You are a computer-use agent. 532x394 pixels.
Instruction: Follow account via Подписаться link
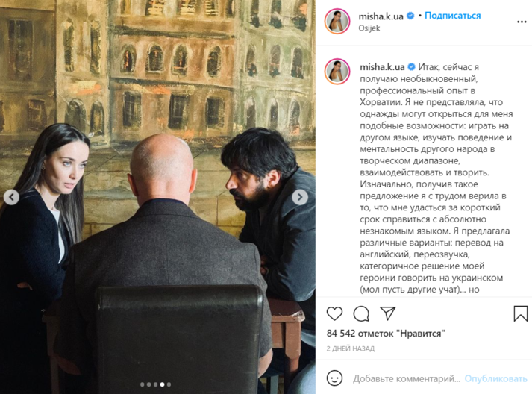point(452,16)
